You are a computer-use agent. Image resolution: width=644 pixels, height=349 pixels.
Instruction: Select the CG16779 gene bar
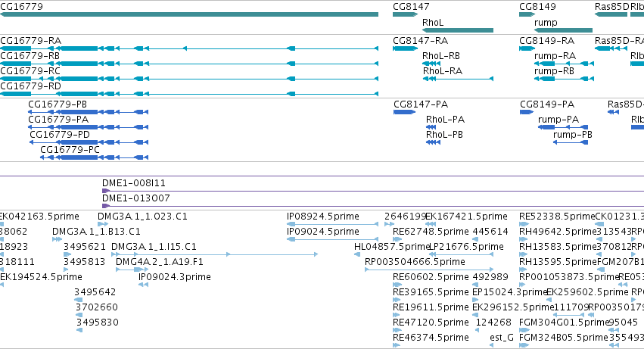(189, 14)
